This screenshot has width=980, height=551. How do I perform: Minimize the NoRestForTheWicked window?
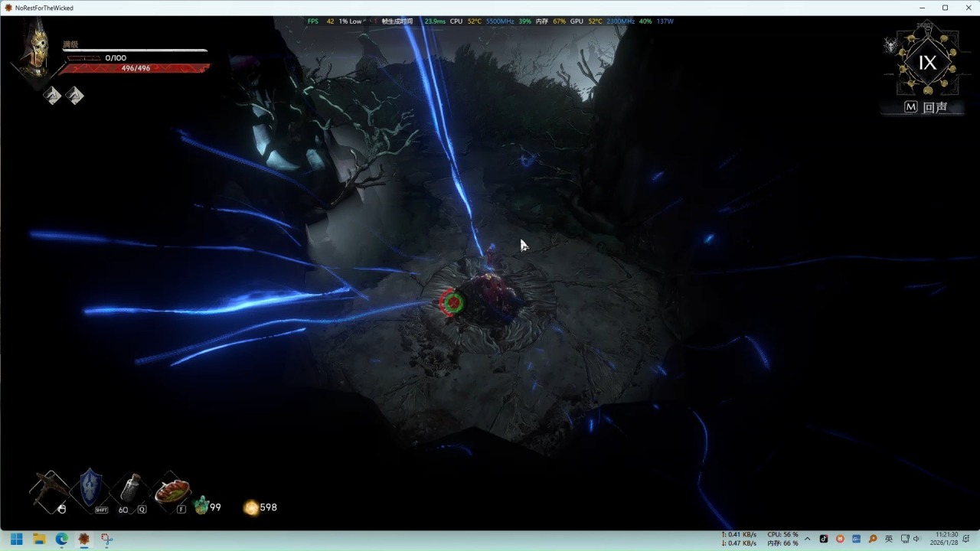pos(922,8)
